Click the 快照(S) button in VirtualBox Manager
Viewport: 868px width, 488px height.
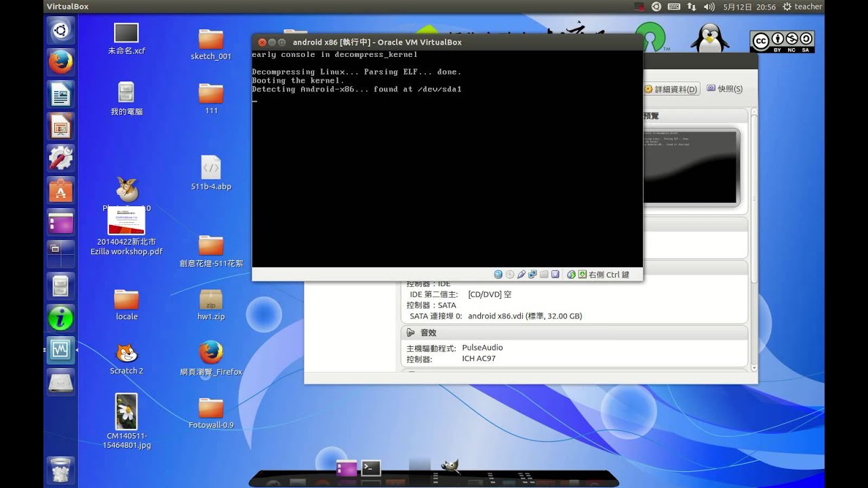[x=724, y=89]
